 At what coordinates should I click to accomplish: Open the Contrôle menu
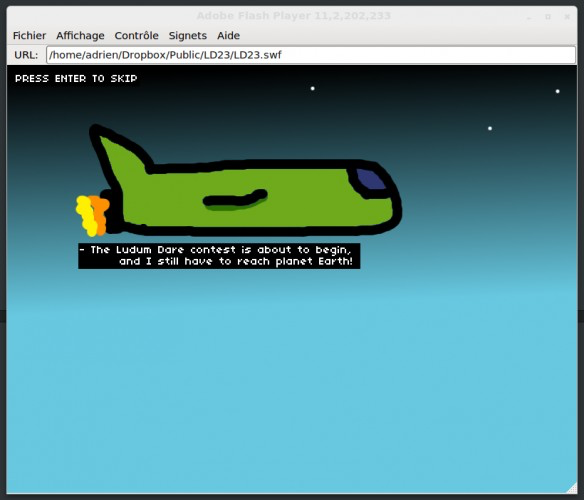[x=136, y=36]
